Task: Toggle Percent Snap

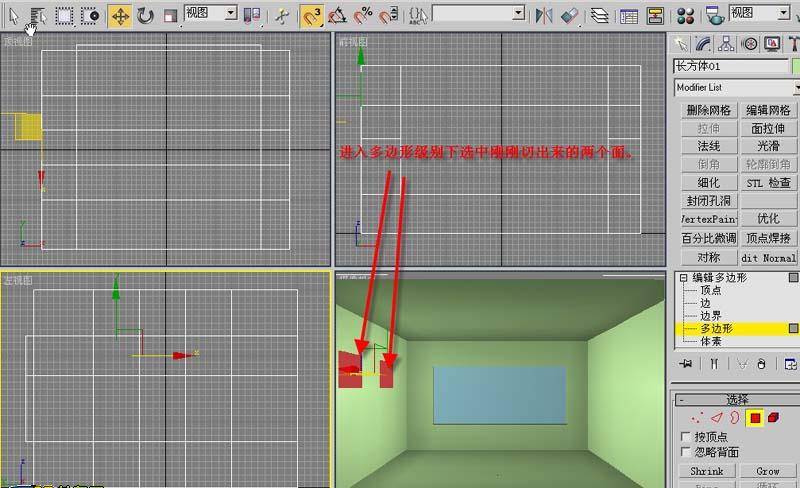Action: (363, 16)
